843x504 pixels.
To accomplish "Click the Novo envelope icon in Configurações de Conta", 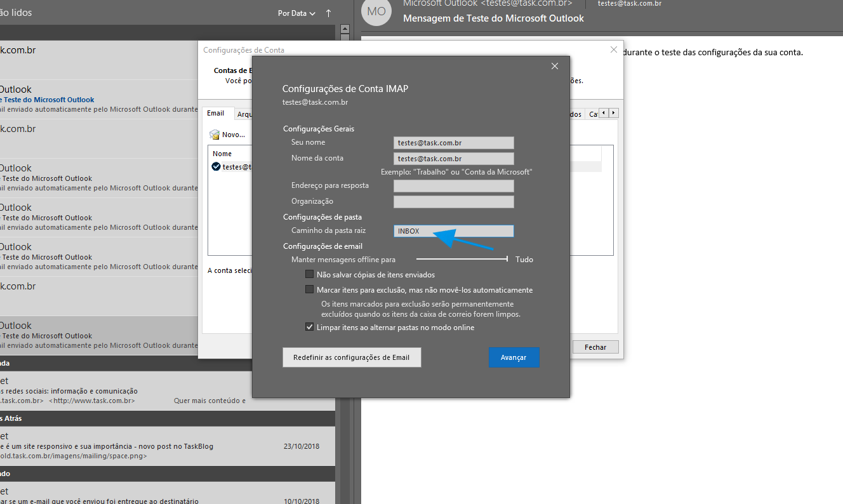I will 215,135.
